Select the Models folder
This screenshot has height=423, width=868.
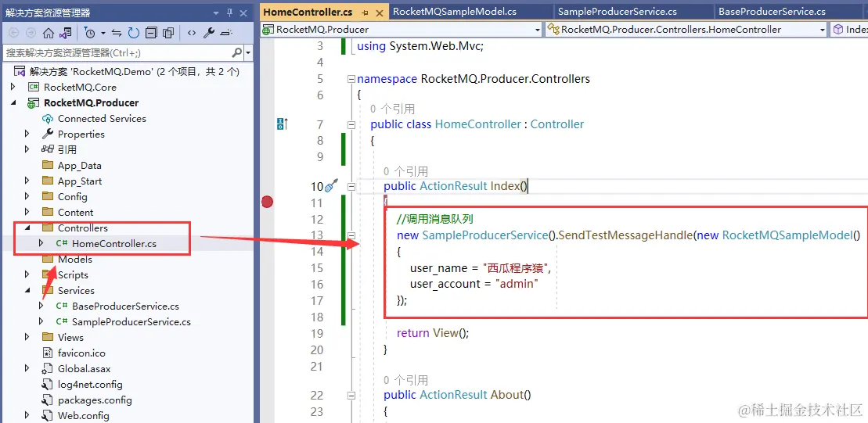click(74, 260)
